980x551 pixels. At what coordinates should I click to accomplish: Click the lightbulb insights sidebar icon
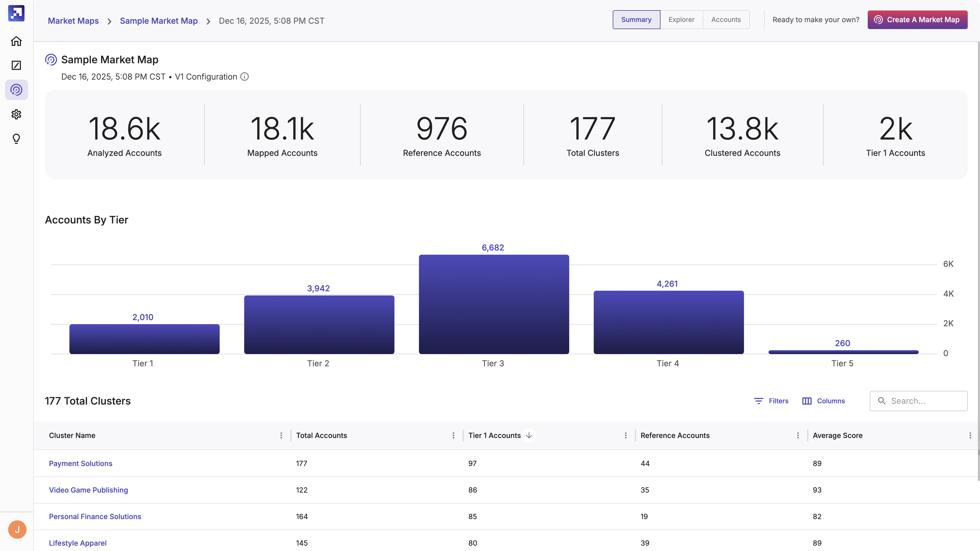pos(16,139)
